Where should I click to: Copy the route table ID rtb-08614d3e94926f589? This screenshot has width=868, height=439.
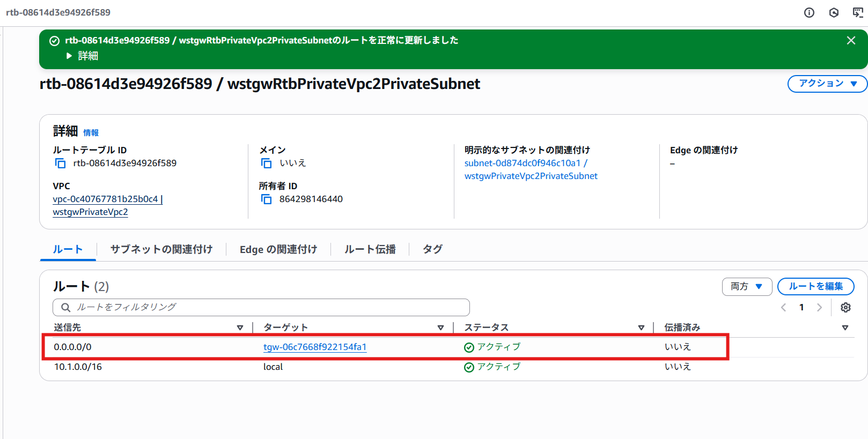(x=61, y=163)
